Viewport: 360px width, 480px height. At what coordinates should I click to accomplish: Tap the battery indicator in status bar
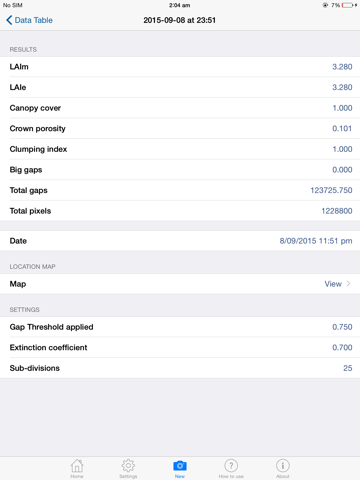pyautogui.click(x=347, y=5)
